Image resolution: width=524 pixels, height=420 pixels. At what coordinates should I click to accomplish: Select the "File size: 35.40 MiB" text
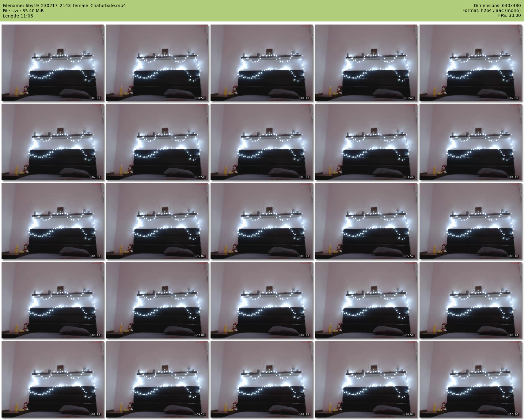pyautogui.click(x=23, y=11)
